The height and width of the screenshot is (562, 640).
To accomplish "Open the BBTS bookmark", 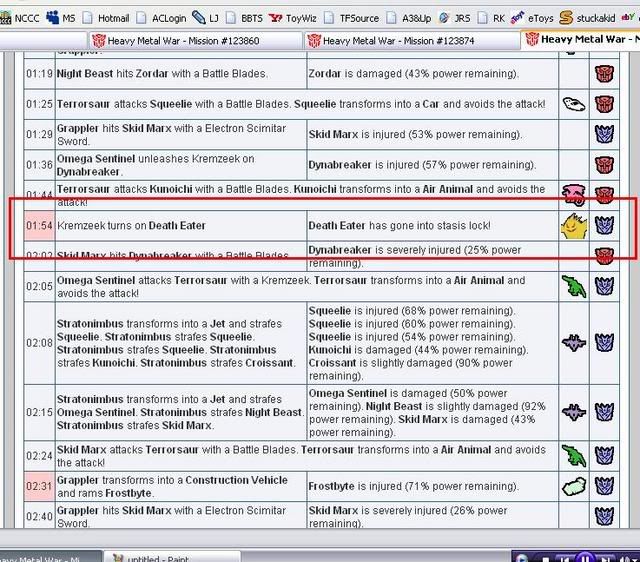I will pyautogui.click(x=244, y=18).
